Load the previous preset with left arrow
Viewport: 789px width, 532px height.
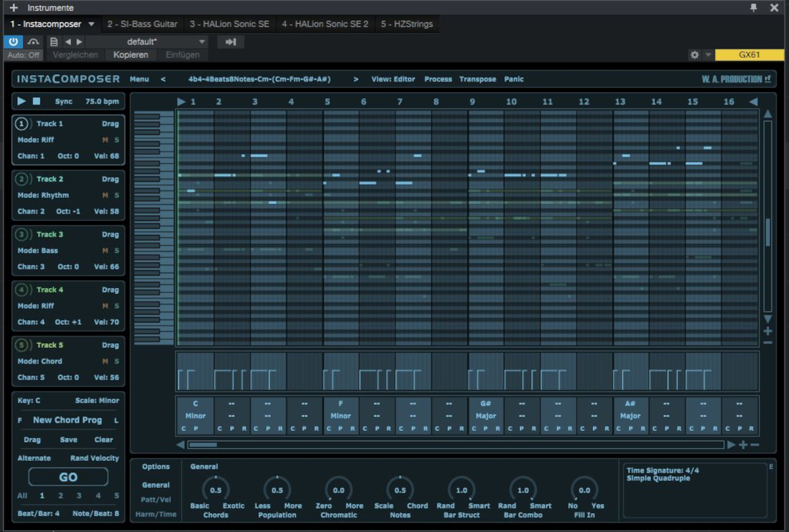[x=68, y=41]
